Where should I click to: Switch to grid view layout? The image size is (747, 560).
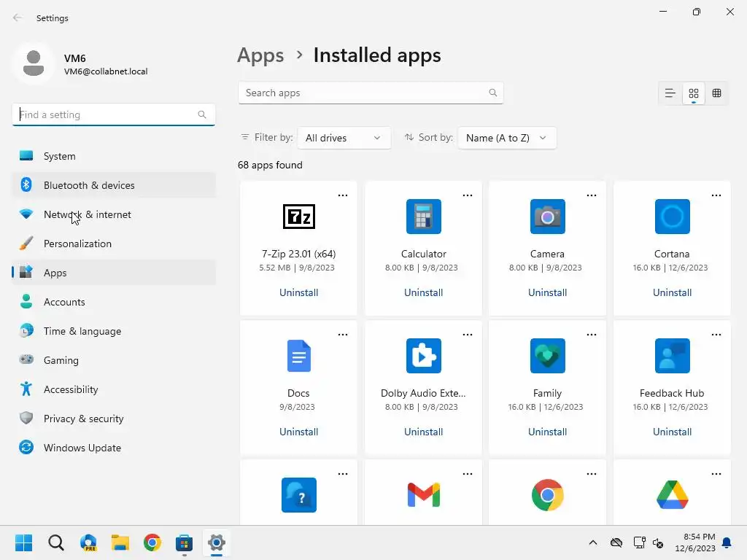(x=694, y=93)
